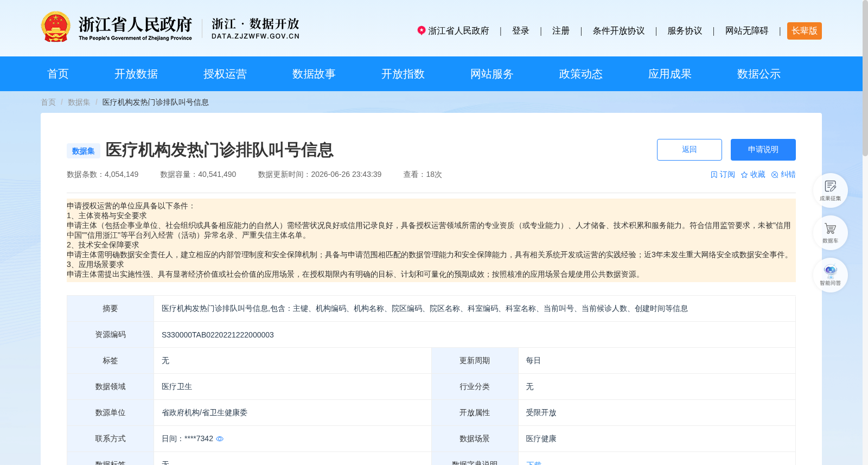
Task: Open the 服务协议 link
Action: point(685,31)
